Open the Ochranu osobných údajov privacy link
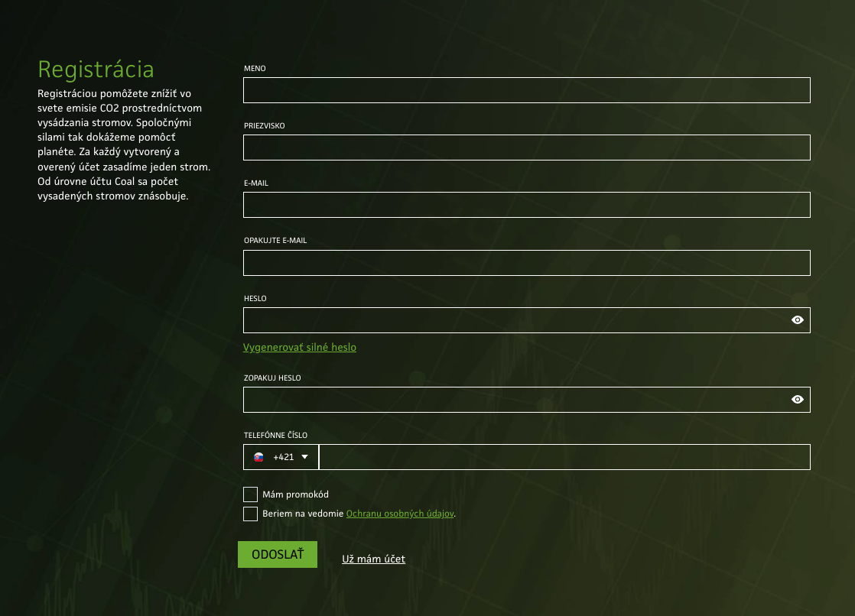Screen dimensions: 855x616 pyautogui.click(x=400, y=513)
